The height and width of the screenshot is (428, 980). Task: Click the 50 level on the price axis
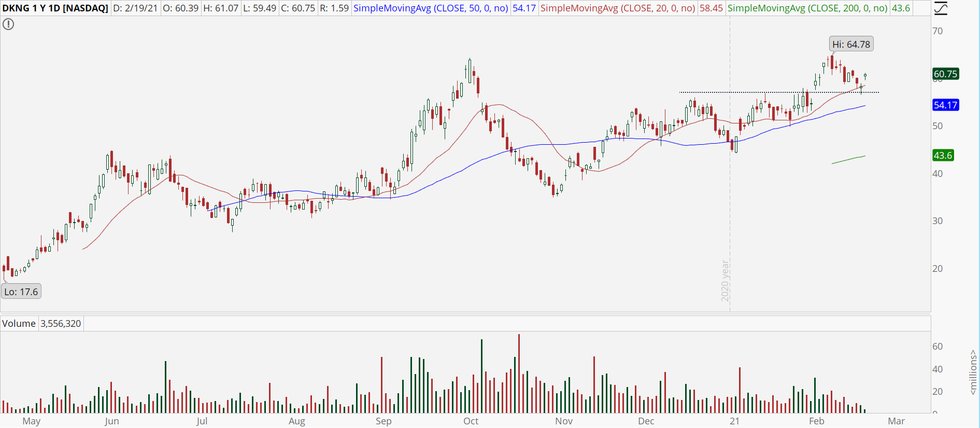click(938, 126)
